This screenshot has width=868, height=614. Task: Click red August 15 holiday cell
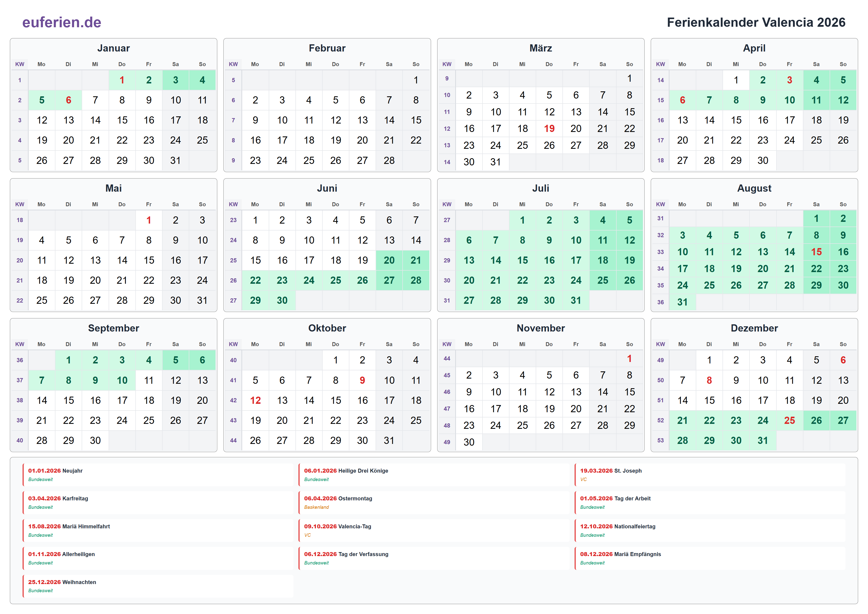click(x=816, y=252)
